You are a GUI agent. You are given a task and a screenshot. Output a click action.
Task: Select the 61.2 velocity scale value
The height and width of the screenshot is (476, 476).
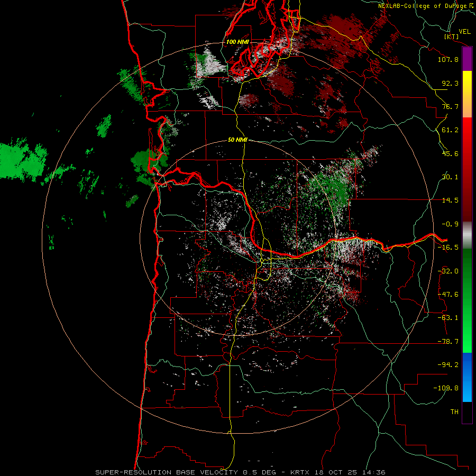450,130
